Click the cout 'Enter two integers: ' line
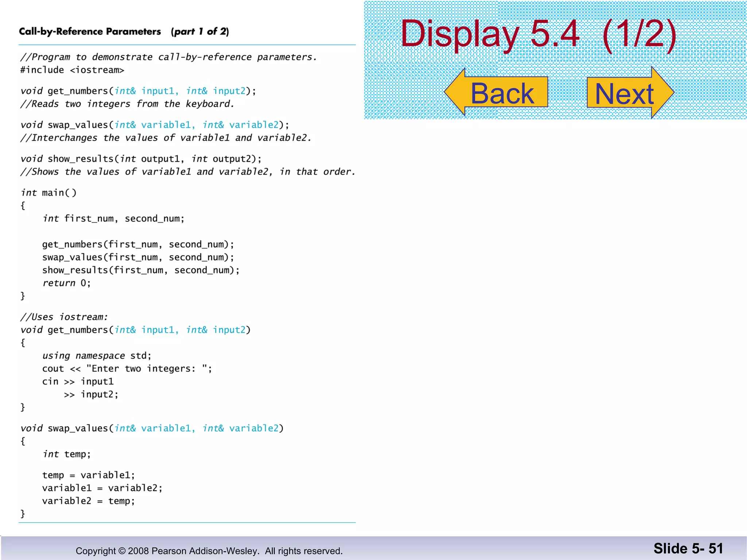 tap(127, 369)
